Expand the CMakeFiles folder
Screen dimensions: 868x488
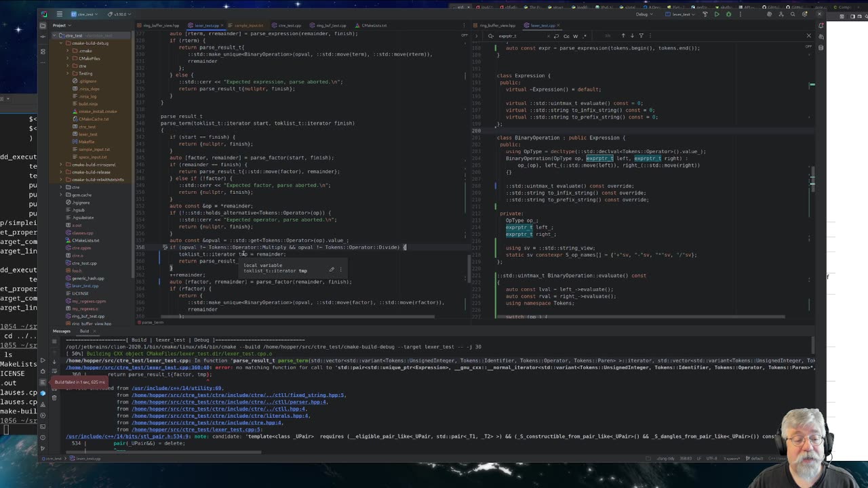coord(68,58)
